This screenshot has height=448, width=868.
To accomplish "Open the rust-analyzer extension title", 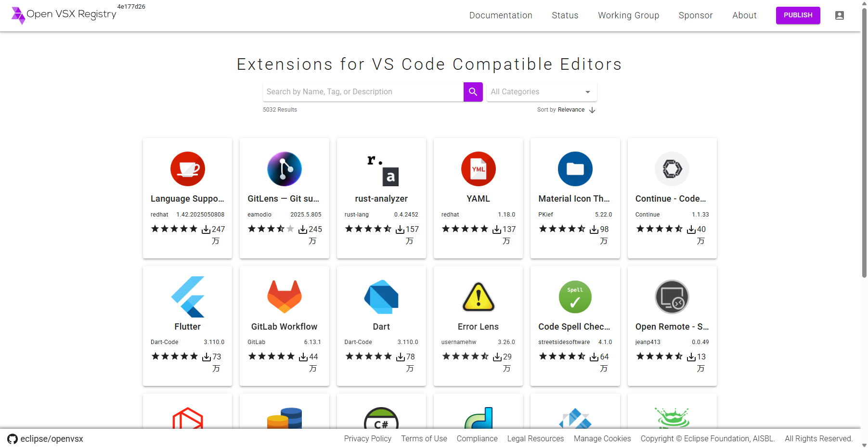I will point(381,199).
